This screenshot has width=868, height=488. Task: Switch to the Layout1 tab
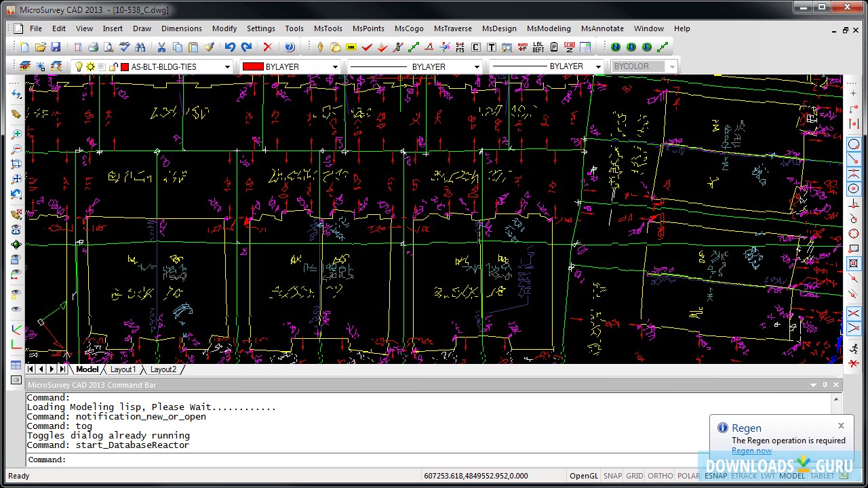[123, 369]
